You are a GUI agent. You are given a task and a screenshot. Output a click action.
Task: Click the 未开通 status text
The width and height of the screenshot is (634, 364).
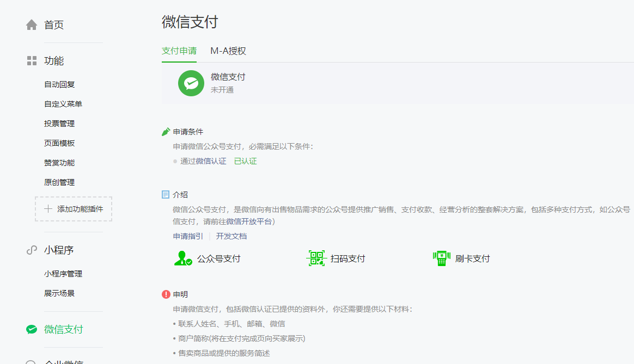222,90
